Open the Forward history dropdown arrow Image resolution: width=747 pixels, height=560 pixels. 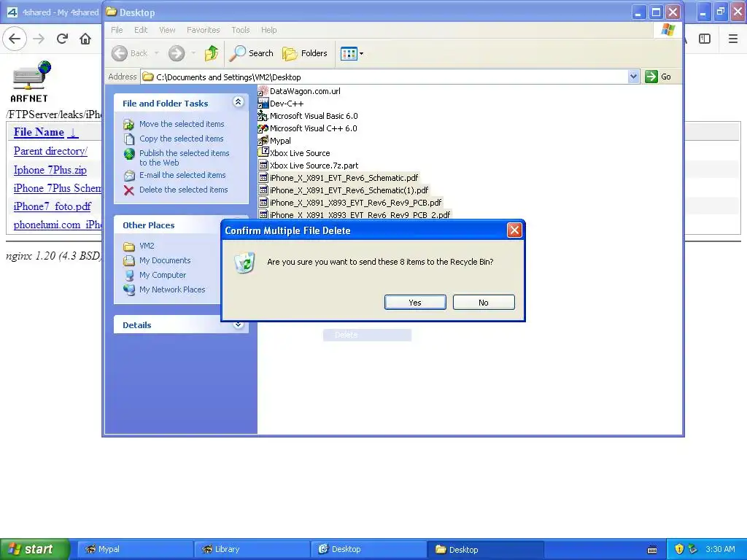tap(193, 53)
